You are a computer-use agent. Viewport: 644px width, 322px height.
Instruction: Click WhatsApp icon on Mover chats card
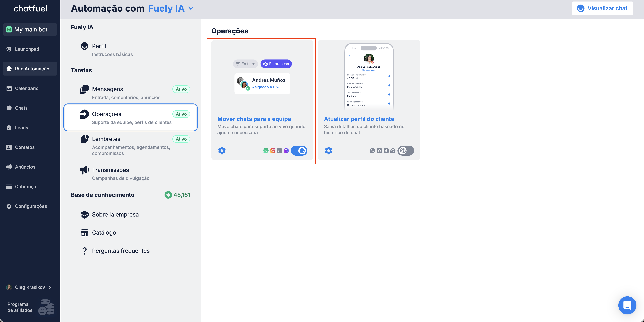coord(266,151)
